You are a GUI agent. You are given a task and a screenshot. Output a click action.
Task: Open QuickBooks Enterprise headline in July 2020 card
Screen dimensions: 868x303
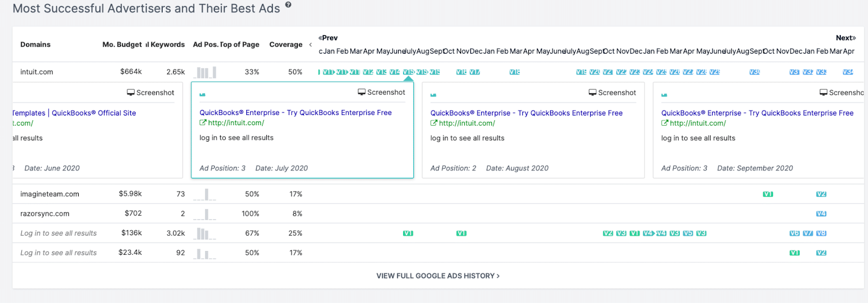point(296,113)
